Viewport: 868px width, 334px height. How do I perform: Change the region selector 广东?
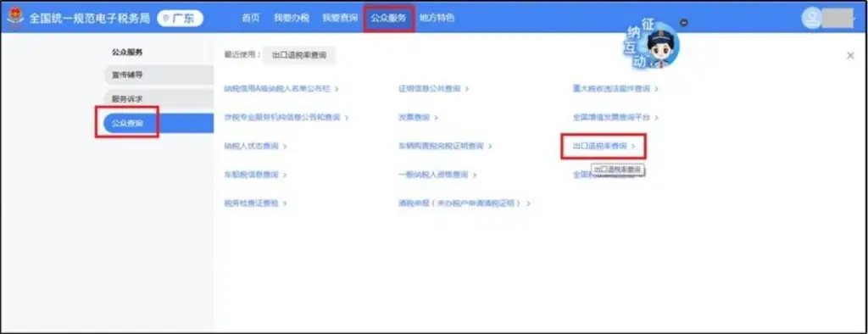(x=180, y=19)
